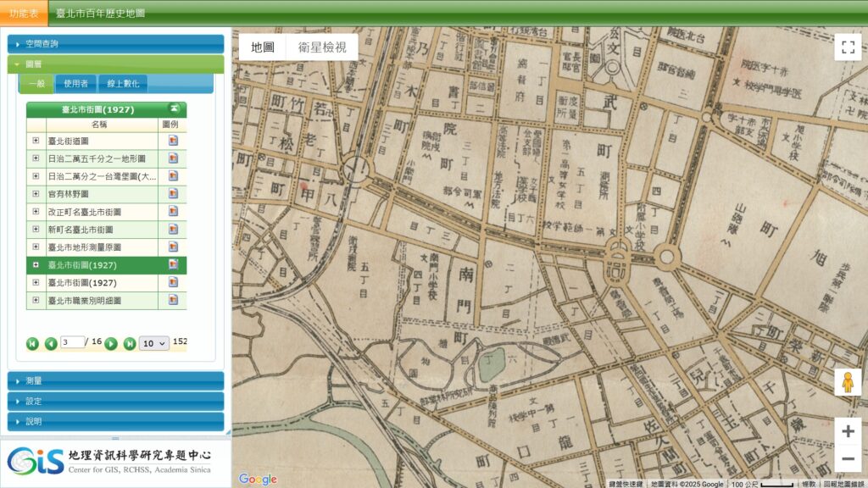Switch to the 使用者 layer tab
Viewport: 868px width, 488px height.
(x=75, y=84)
